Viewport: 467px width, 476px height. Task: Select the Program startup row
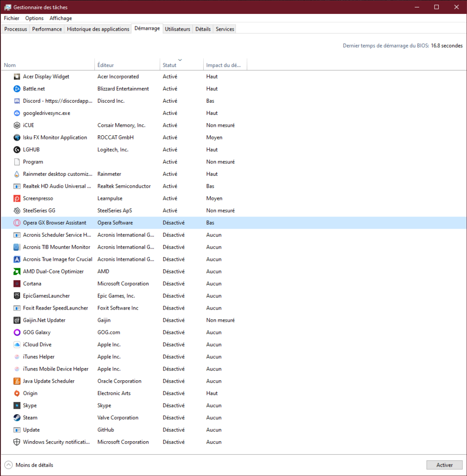[x=234, y=162]
